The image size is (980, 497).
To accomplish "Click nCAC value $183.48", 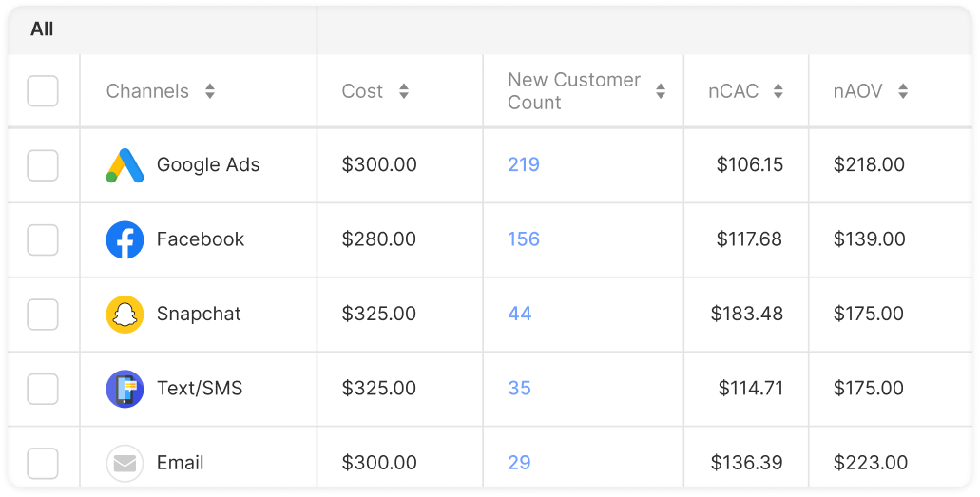I will pos(747,314).
